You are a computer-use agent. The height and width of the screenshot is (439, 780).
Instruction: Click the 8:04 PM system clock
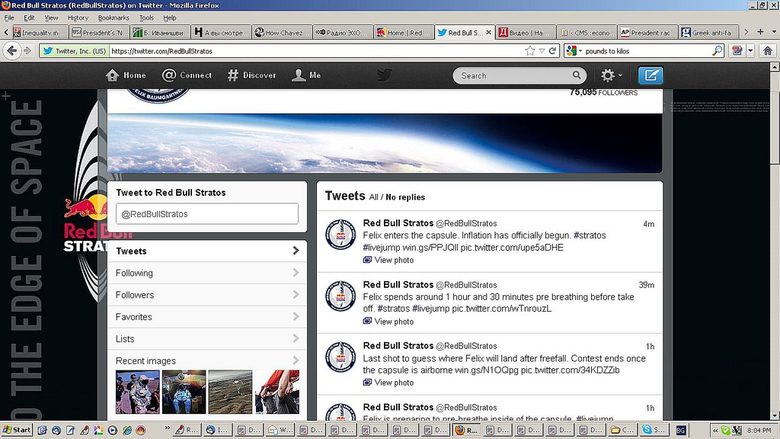tap(759, 430)
